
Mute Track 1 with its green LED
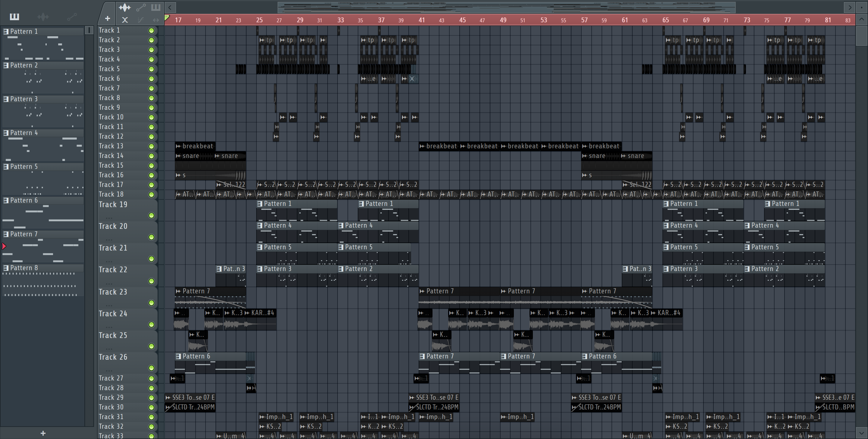click(x=151, y=30)
